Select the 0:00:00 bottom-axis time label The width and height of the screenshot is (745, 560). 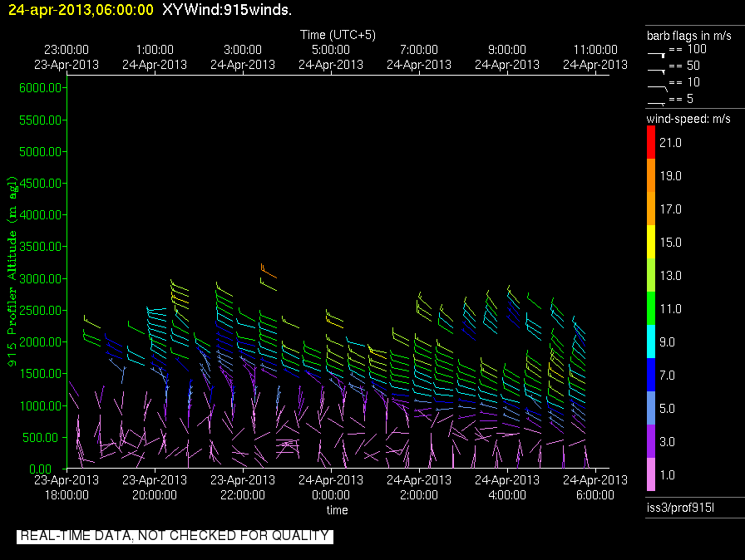coord(331,495)
